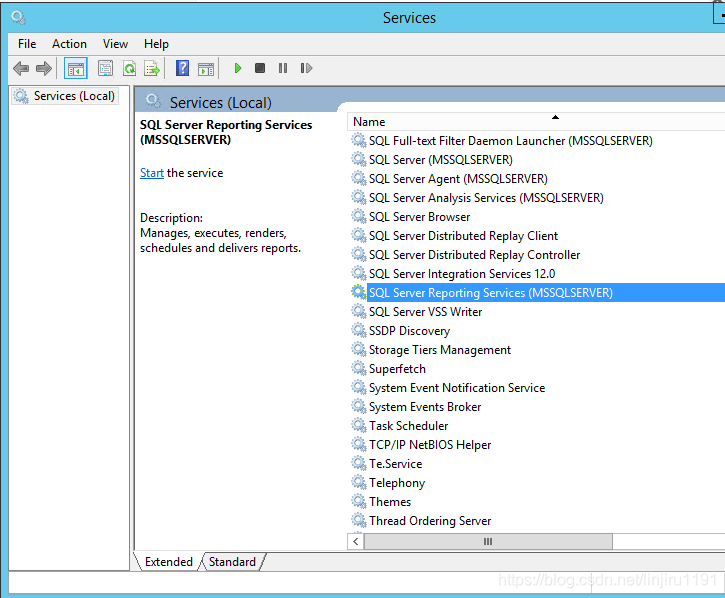This screenshot has width=725, height=598.
Task: Select SQL Server Agent (MSSQLSERVER)
Action: [458, 179]
